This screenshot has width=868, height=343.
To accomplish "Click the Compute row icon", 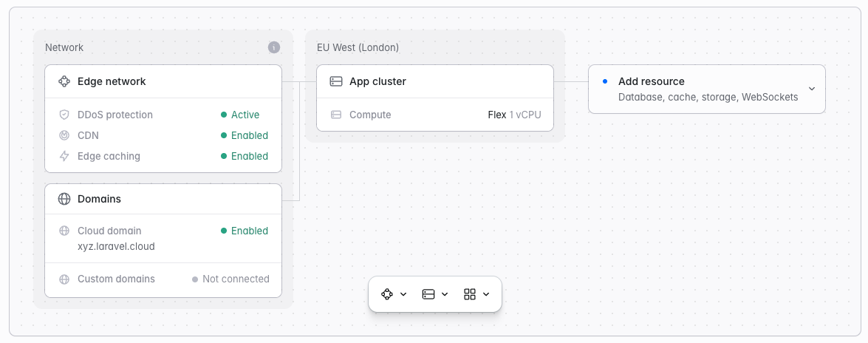I will click(x=336, y=115).
